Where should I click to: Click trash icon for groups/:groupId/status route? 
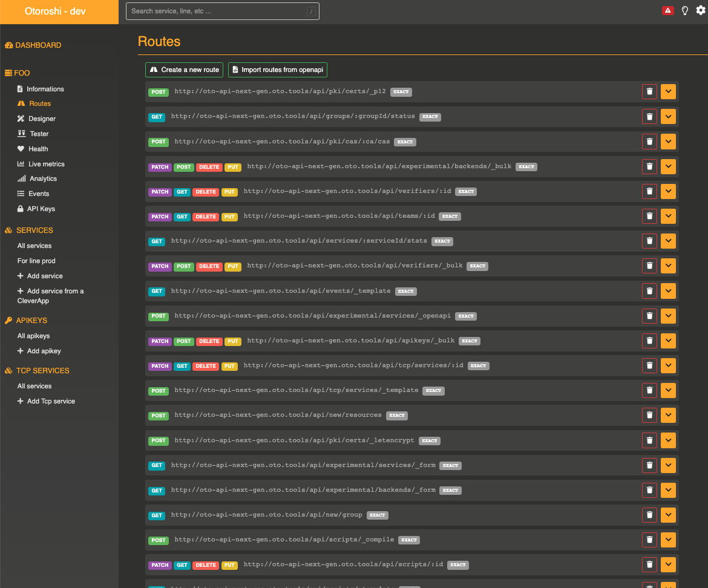click(649, 117)
